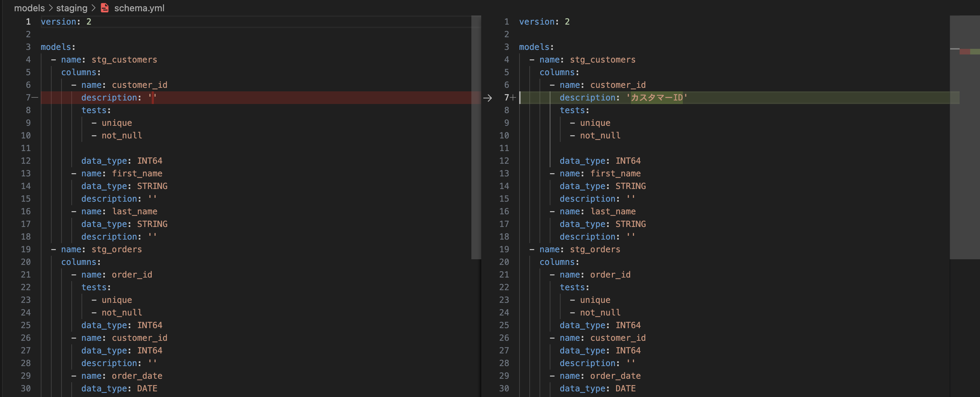The width and height of the screenshot is (980, 397).
Task: Click 'first_name' in left pane
Action: point(137,174)
